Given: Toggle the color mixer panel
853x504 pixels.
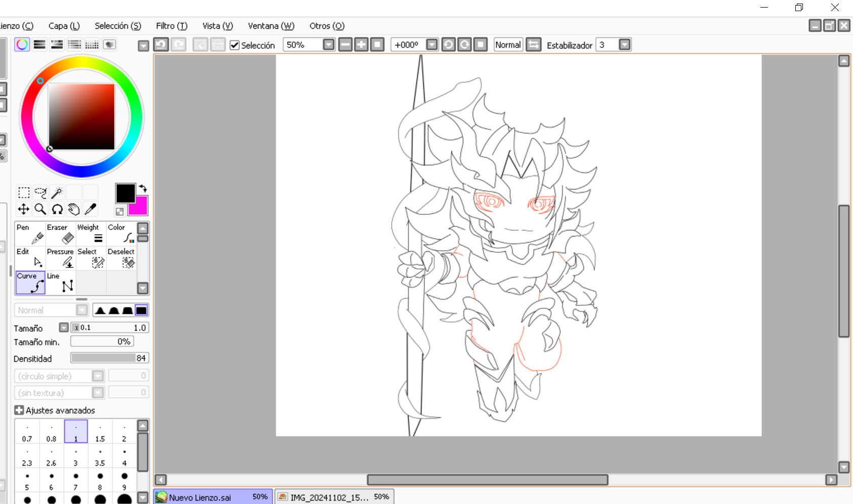Looking at the screenshot, I should (x=74, y=44).
